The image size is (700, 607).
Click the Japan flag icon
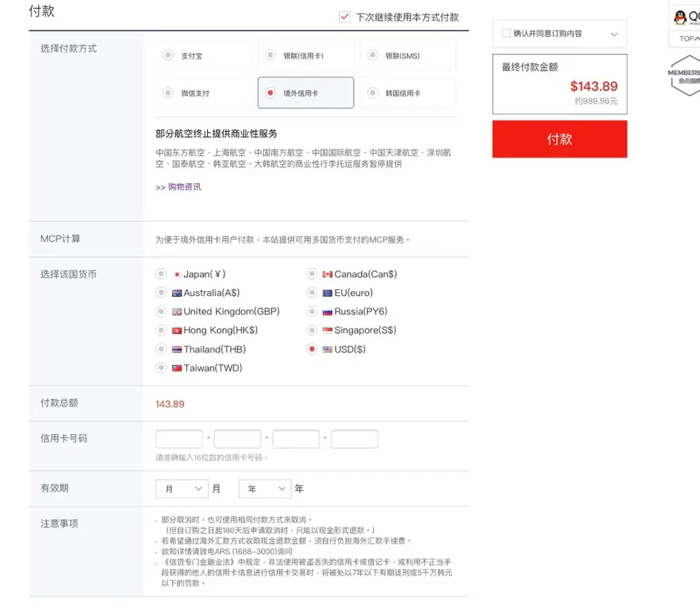177,274
